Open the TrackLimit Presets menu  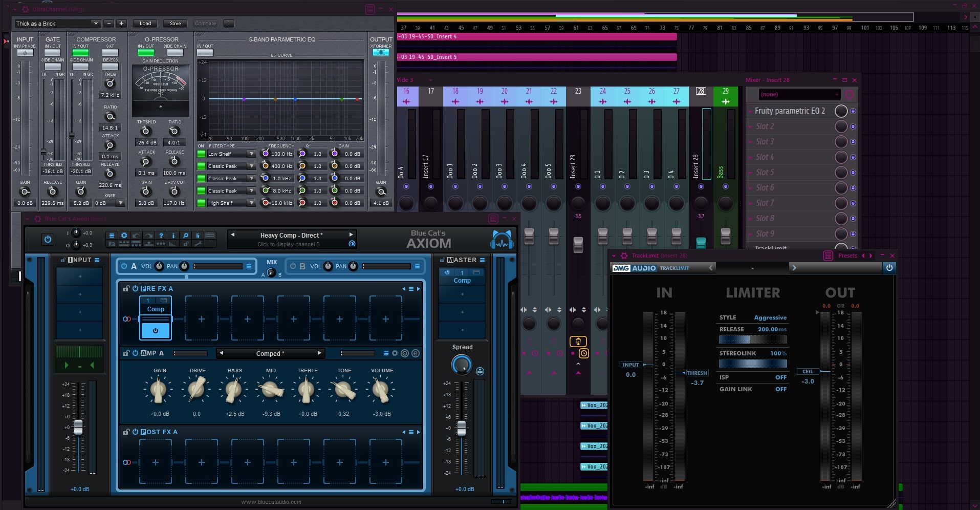tap(847, 256)
